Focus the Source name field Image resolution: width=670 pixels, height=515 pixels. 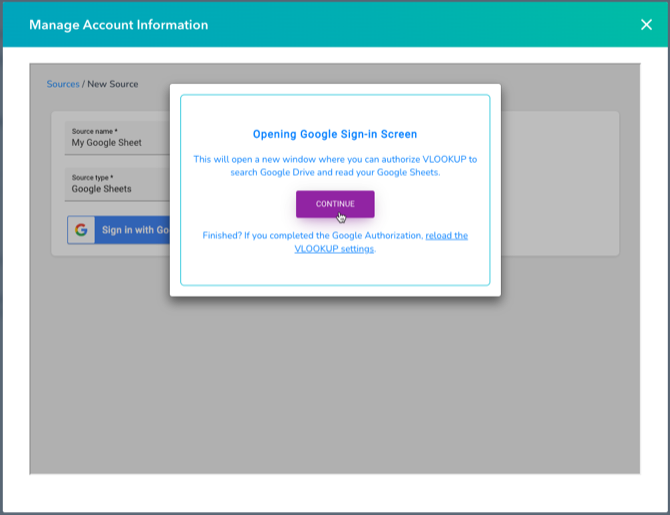pyautogui.click(x=118, y=138)
